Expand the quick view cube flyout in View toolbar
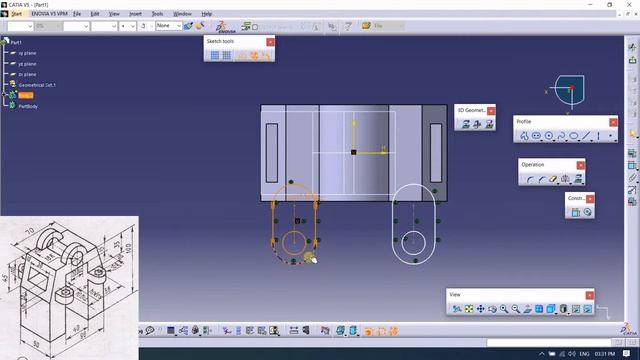Screen dimensions: 640x360 [x=556, y=313]
